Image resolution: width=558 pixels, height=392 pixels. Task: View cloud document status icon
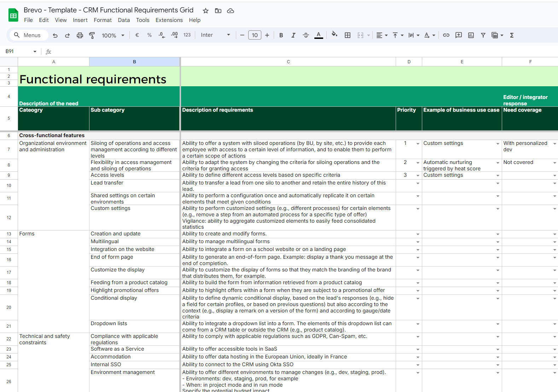click(231, 11)
